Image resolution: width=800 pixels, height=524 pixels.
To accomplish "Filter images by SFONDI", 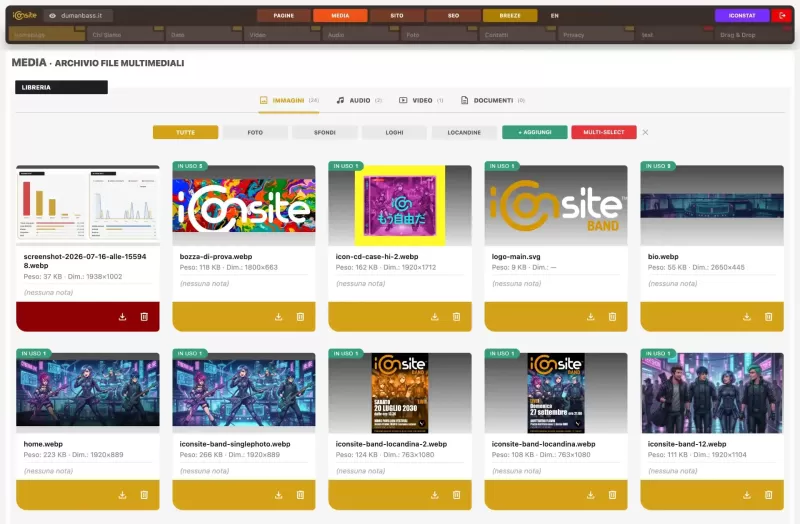I will click(x=325, y=132).
